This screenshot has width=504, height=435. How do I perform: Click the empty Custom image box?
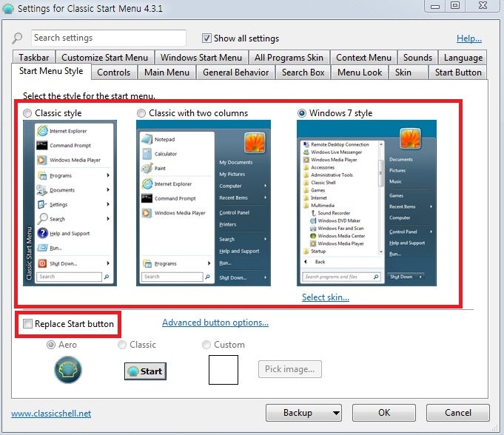pos(224,370)
